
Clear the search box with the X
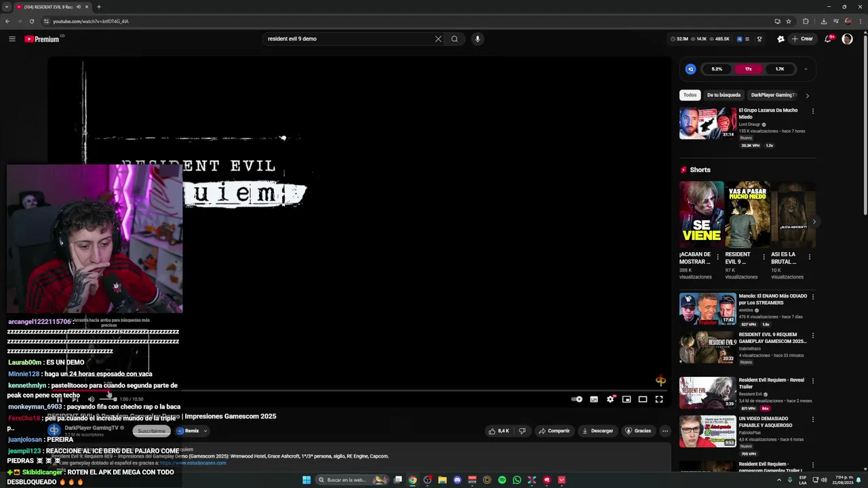point(438,39)
